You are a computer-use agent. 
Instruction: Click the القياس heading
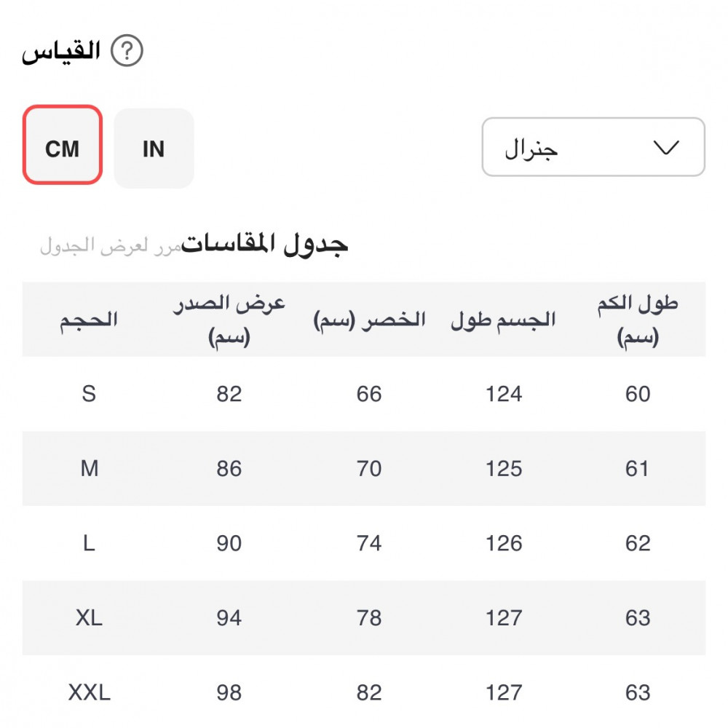tap(61, 52)
